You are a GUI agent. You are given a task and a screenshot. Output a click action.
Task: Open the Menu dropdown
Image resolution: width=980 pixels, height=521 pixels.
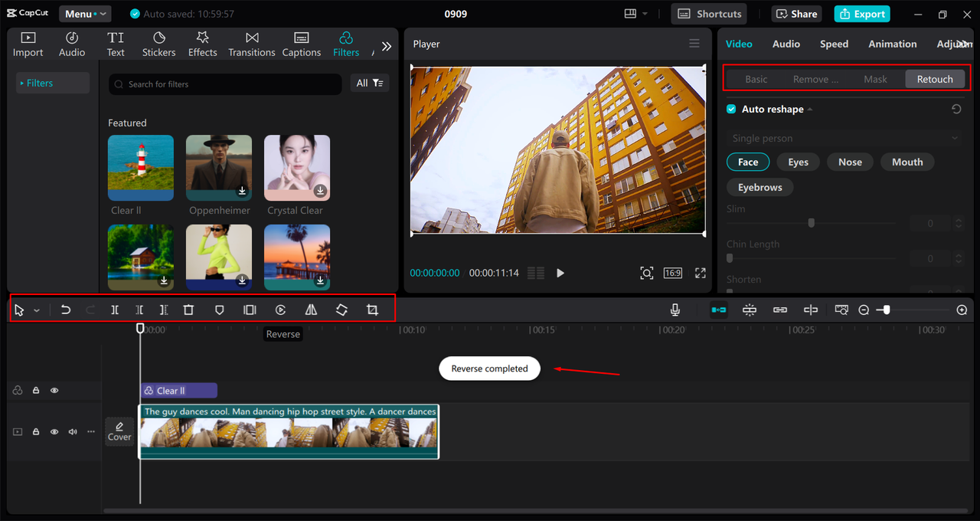[x=85, y=14]
